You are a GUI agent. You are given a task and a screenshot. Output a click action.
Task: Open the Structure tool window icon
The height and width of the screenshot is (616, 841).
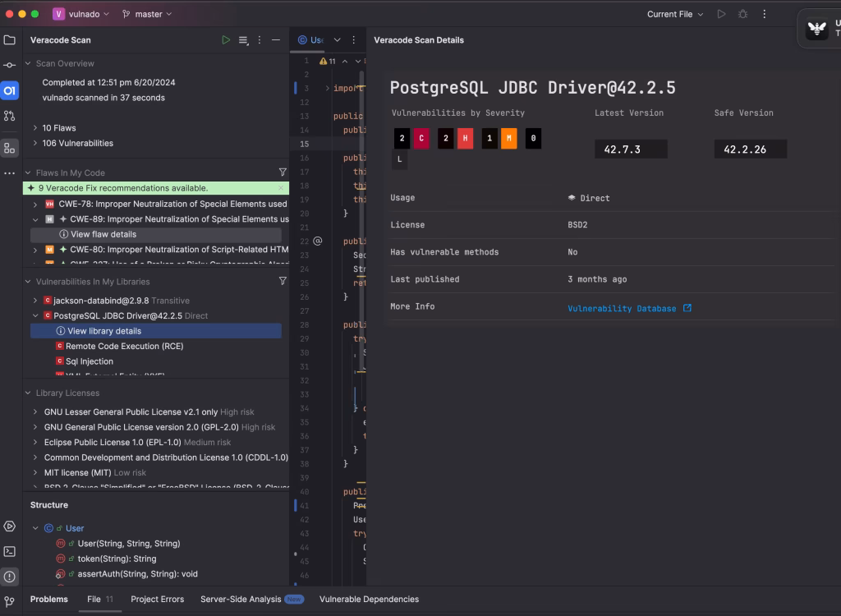(x=10, y=148)
